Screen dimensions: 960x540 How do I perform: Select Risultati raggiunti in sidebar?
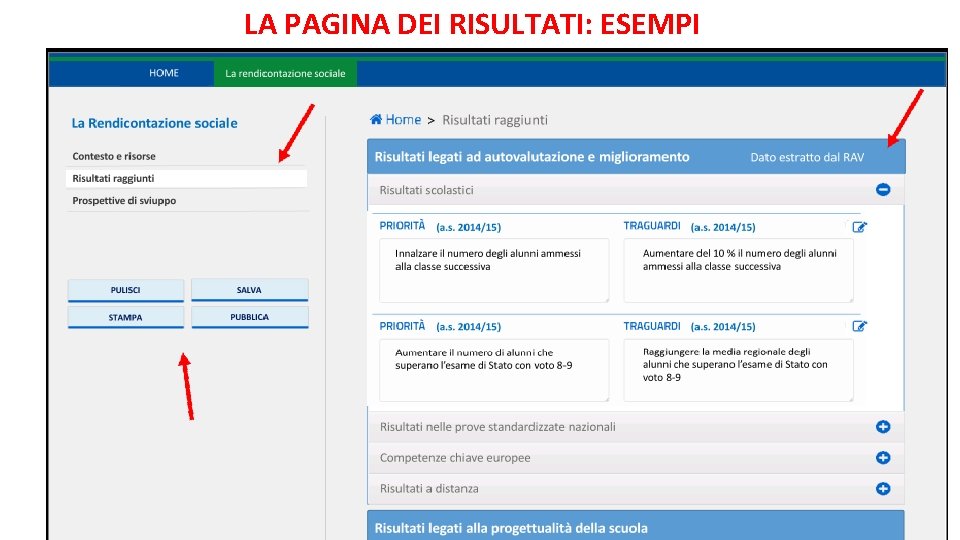(187, 178)
